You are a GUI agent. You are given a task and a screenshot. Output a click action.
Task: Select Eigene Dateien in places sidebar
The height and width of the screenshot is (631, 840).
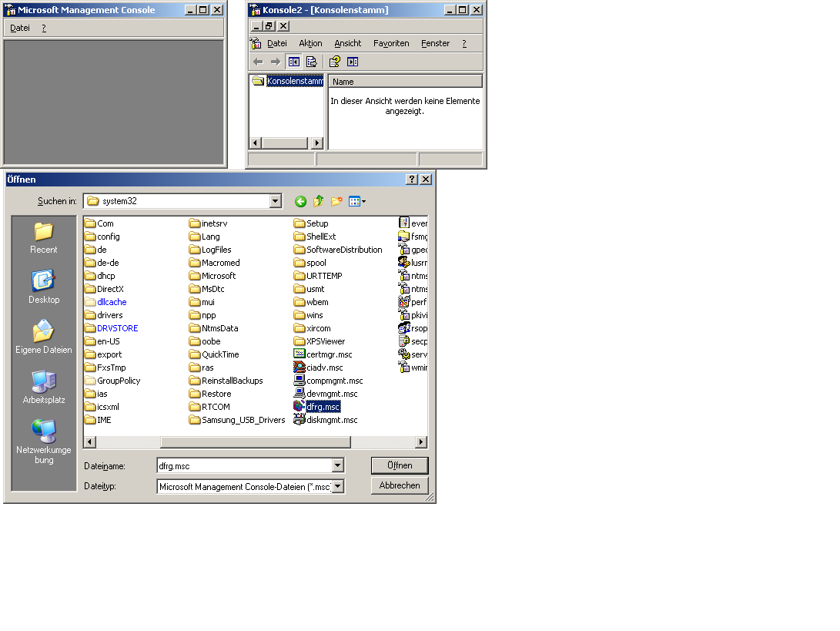tap(43, 338)
